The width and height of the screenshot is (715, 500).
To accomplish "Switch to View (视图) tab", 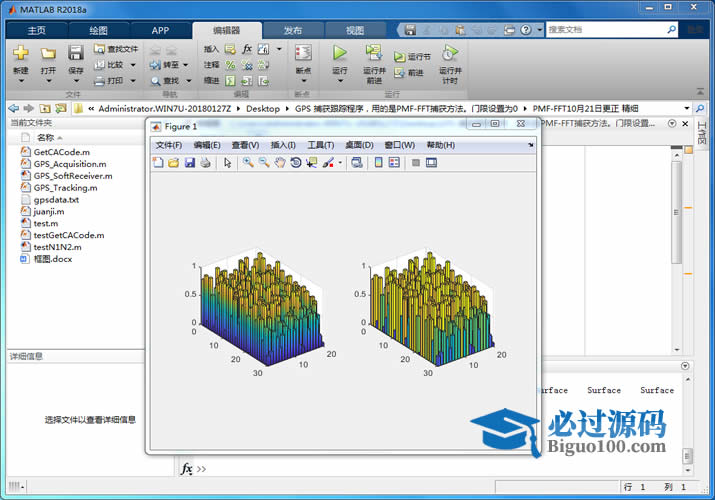I will click(355, 31).
